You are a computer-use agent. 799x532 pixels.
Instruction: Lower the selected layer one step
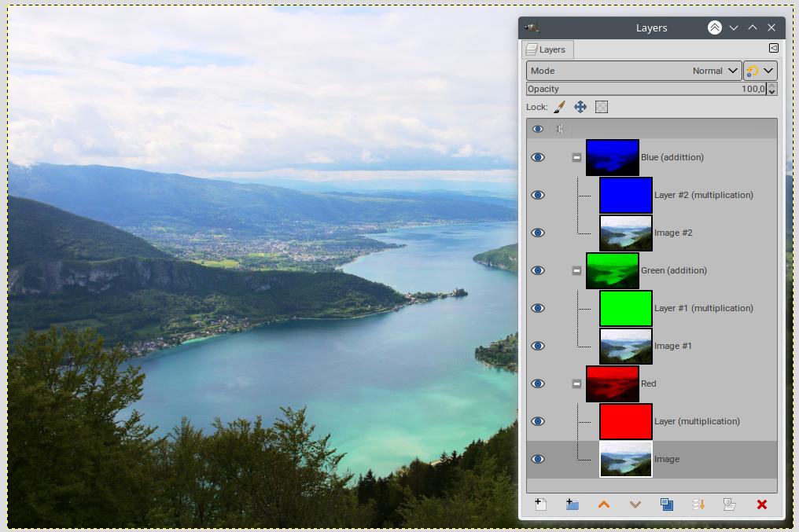635,504
